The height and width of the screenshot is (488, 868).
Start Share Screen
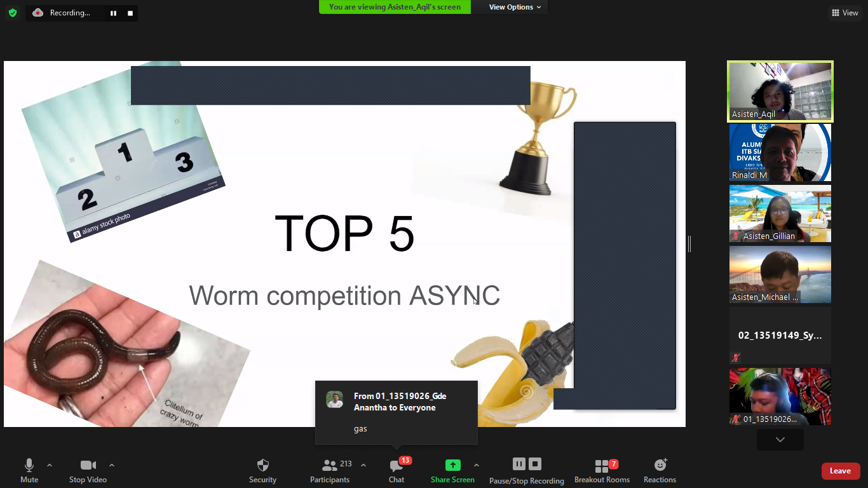pyautogui.click(x=452, y=471)
